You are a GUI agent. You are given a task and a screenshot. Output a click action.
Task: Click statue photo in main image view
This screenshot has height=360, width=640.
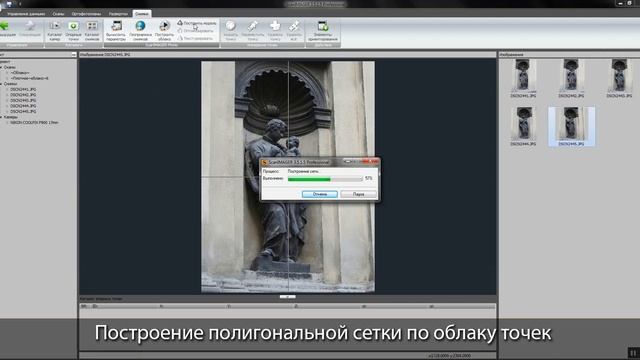[288, 177]
